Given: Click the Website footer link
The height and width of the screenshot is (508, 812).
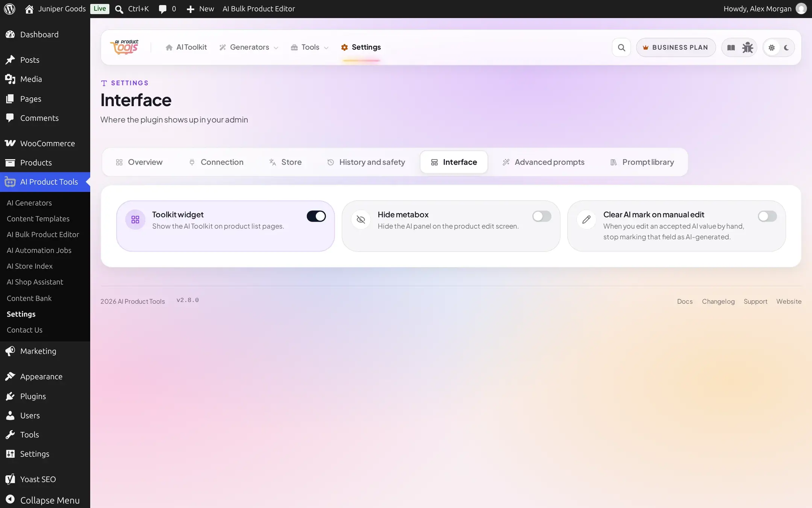Looking at the screenshot, I should pyautogui.click(x=789, y=301).
